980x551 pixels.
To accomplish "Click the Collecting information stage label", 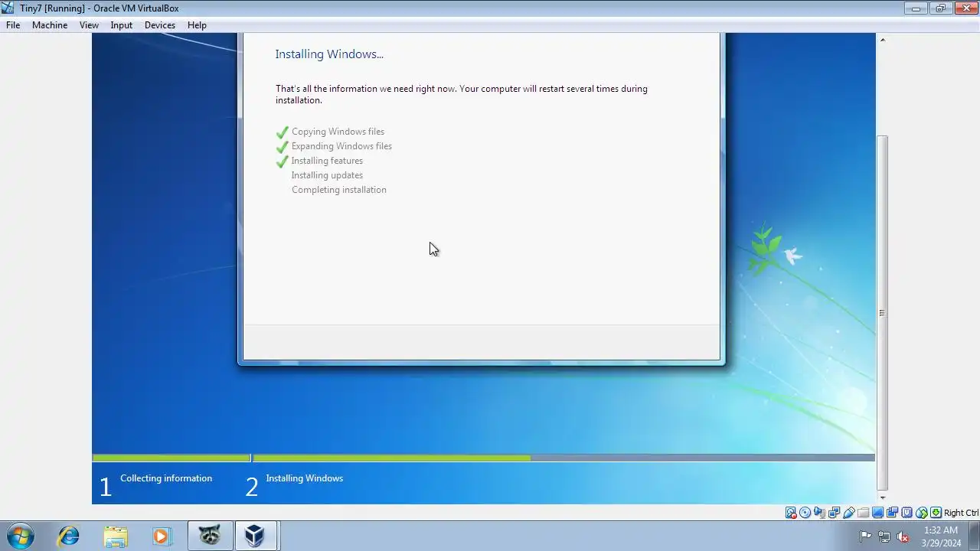I will 166,478.
